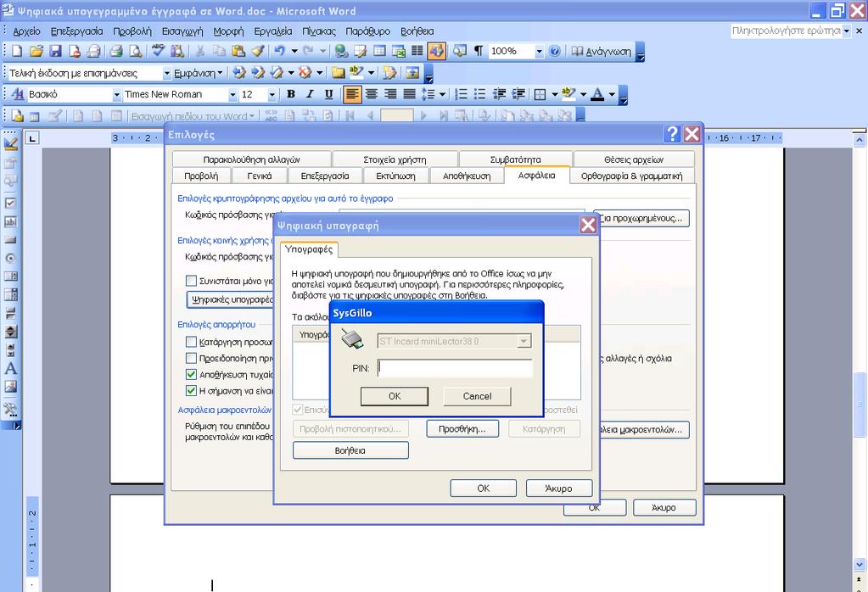Uncheck the Αποθήκευση τυχαίου checkbox

coord(191,375)
